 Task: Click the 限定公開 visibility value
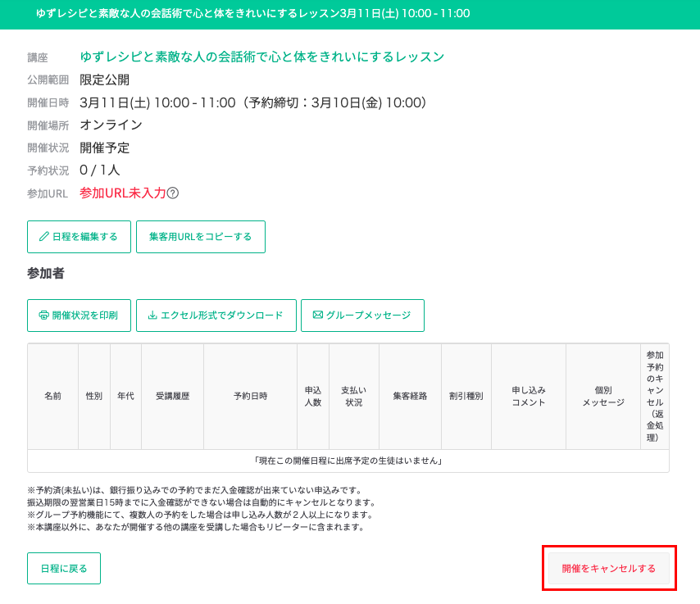click(x=105, y=80)
